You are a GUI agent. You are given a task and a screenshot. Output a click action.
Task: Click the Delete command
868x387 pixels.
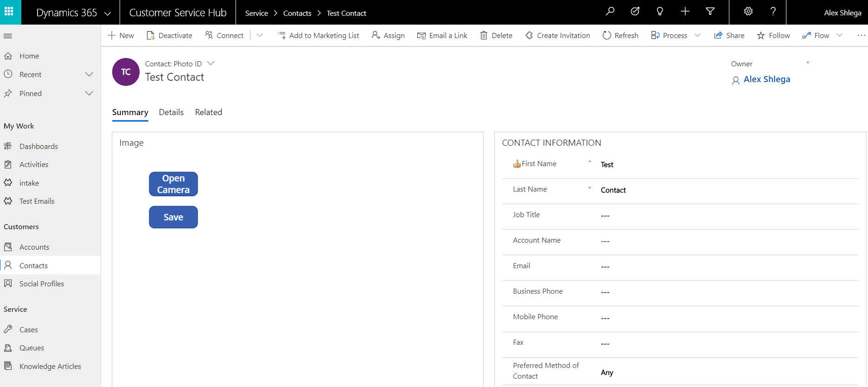(496, 35)
